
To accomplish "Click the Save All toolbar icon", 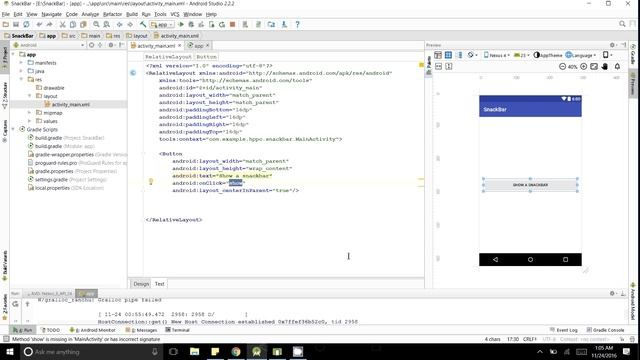I will coord(16,24).
